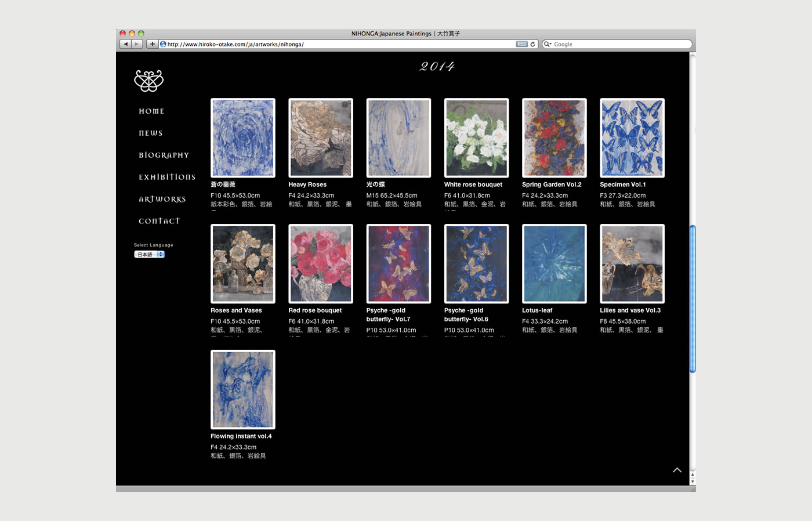Viewport: 812px width, 521px height.
Task: Open the BIOGRAPHY page
Action: point(164,155)
